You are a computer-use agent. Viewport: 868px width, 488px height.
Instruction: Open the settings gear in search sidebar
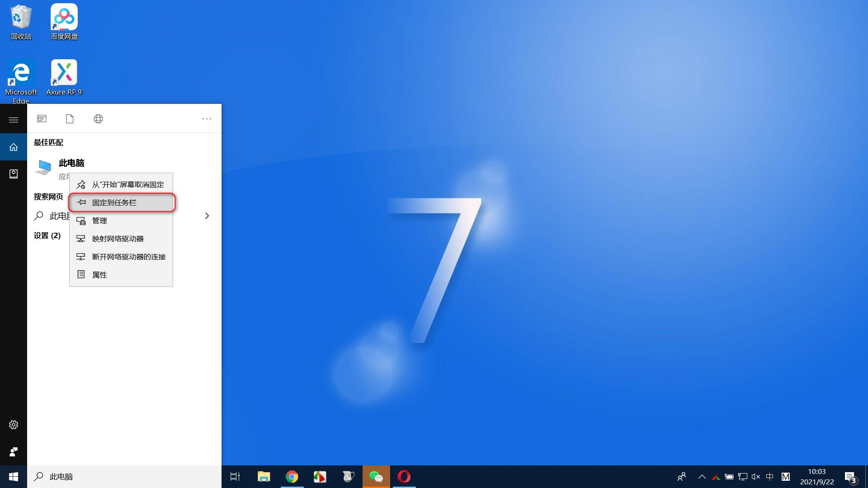(14, 425)
